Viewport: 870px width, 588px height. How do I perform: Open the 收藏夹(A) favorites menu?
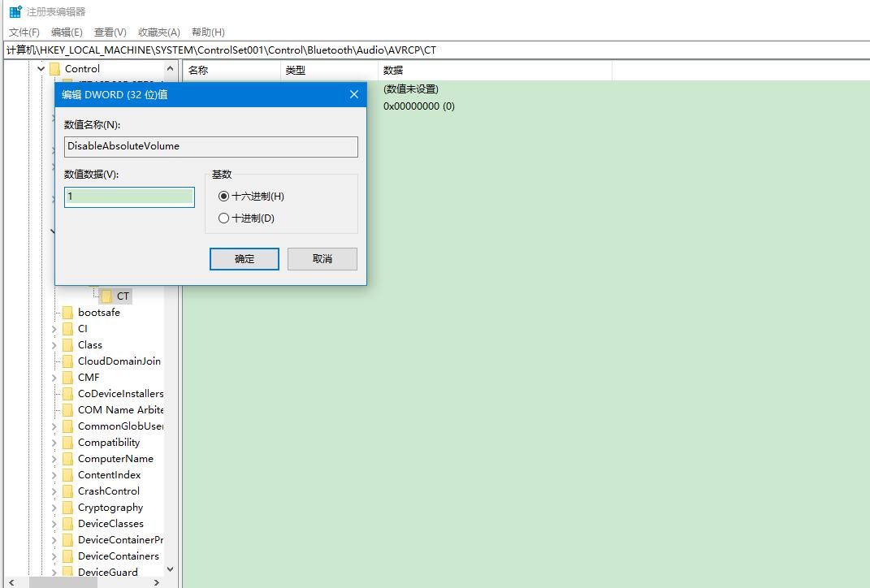click(159, 32)
